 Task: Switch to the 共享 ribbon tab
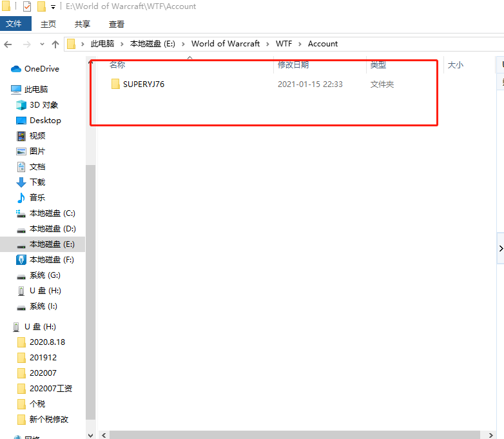pyautogui.click(x=82, y=24)
